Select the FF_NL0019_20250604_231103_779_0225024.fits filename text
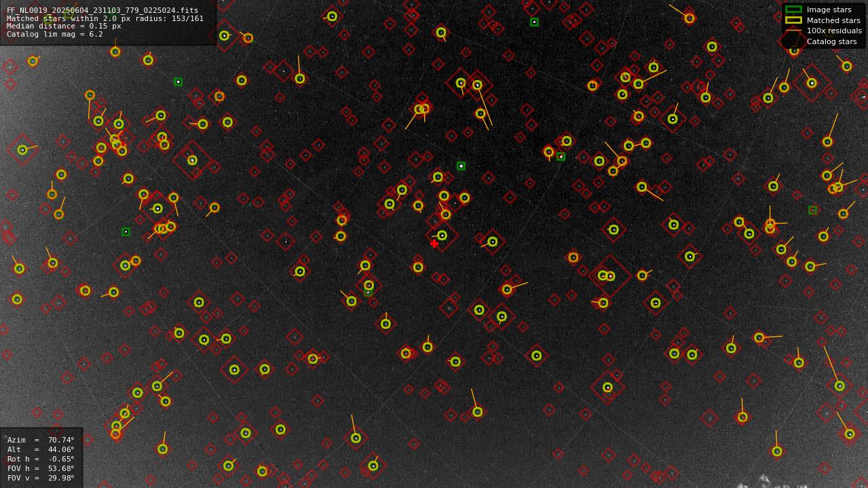This screenshot has height=488, width=868. [x=102, y=11]
